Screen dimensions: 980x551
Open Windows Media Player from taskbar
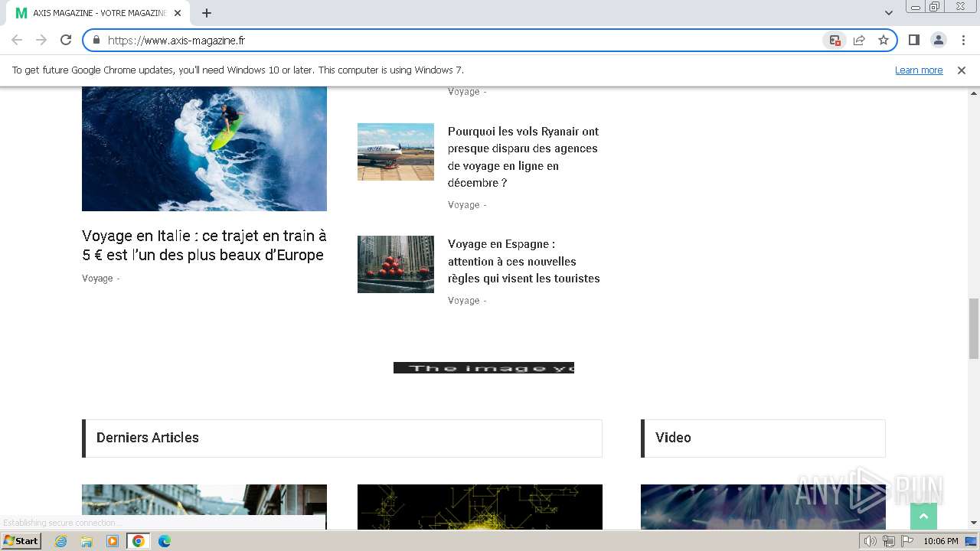click(113, 541)
